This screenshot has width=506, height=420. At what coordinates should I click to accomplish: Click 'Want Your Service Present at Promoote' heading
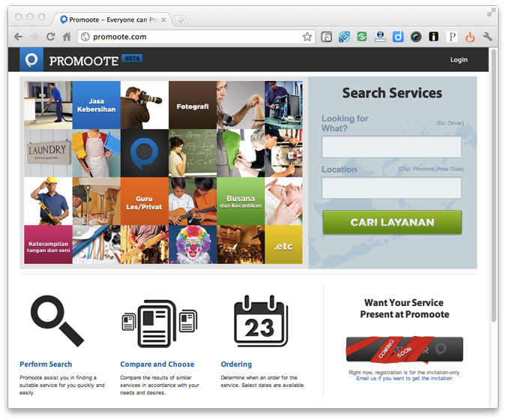click(404, 308)
